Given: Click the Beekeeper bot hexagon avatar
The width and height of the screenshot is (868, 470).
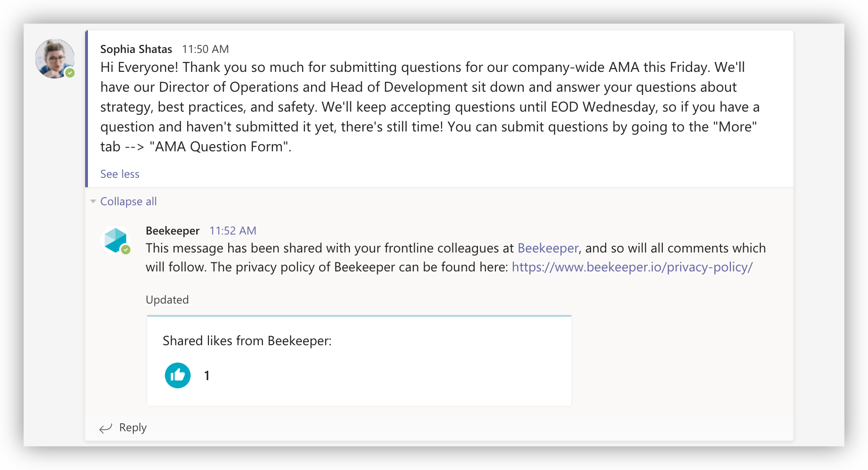Looking at the screenshot, I should 115,240.
